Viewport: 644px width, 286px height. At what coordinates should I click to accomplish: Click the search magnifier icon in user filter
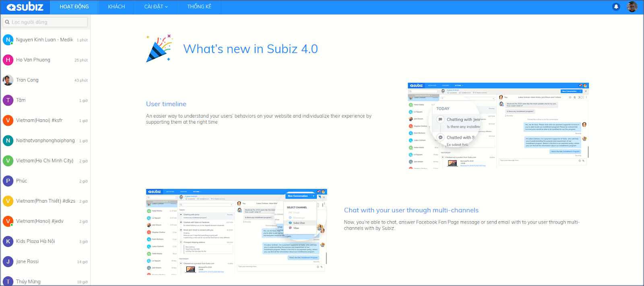7,22
